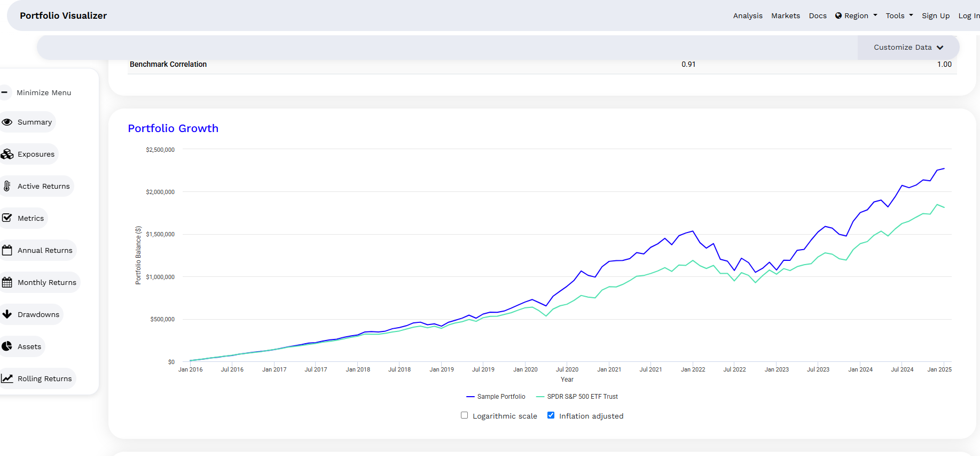Click the line chart icon for Rolling Returns
Image resolution: width=980 pixels, height=456 pixels.
pos(7,378)
